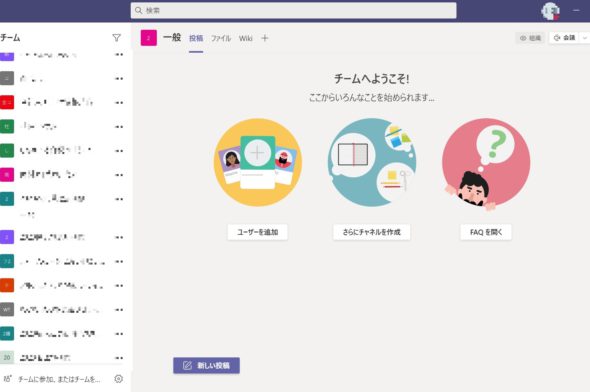Switch to the 投稿 tab

tap(196, 38)
